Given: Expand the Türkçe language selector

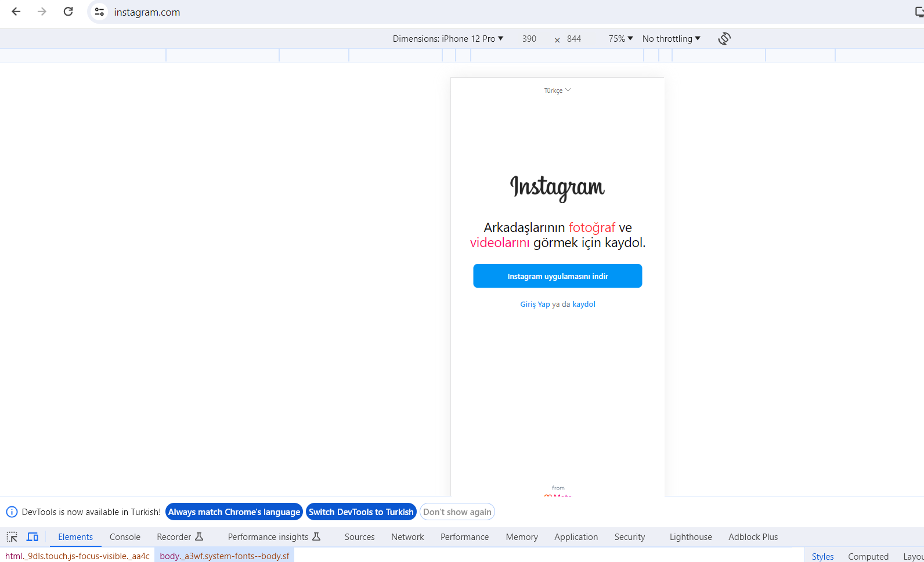Looking at the screenshot, I should (557, 90).
